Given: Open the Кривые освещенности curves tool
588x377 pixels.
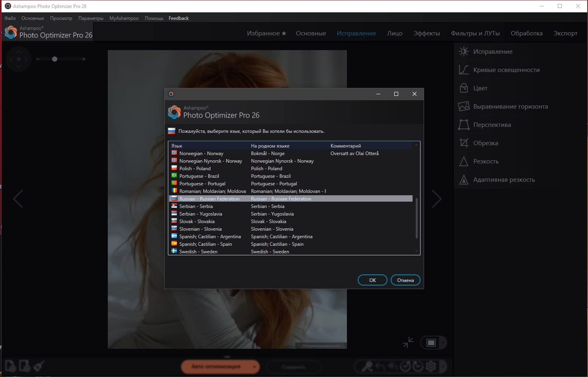Looking at the screenshot, I should coord(499,70).
